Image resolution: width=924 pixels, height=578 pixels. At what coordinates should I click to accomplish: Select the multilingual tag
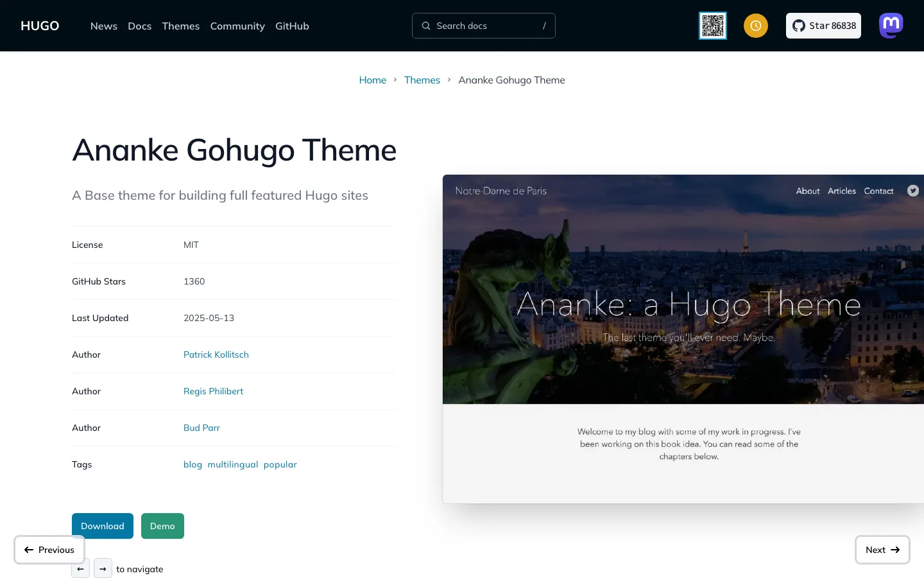233,464
